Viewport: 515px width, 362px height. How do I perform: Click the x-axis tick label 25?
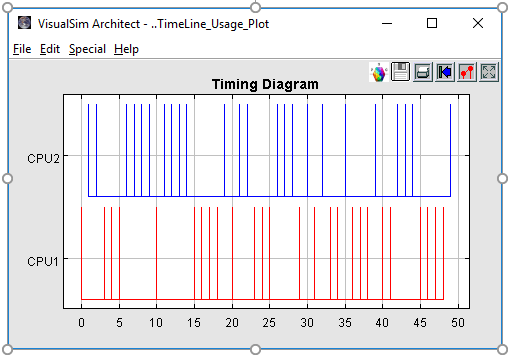pos(269,322)
